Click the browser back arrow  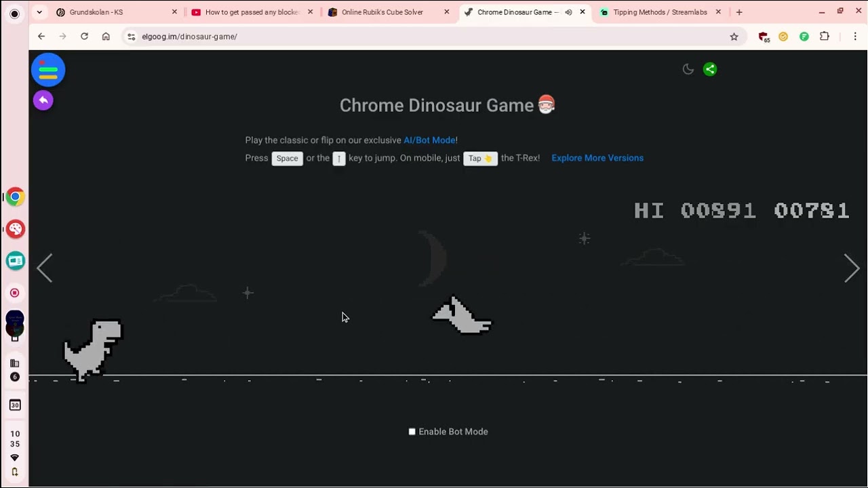[x=41, y=37]
